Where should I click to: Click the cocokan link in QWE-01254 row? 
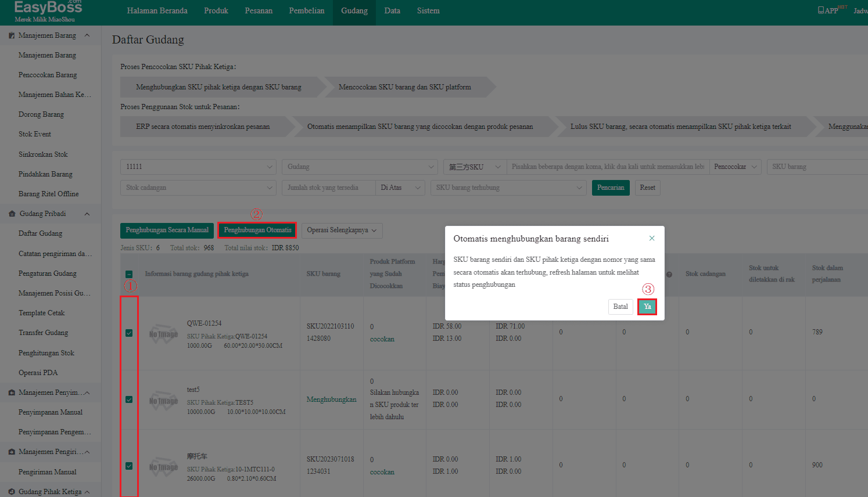pos(382,339)
